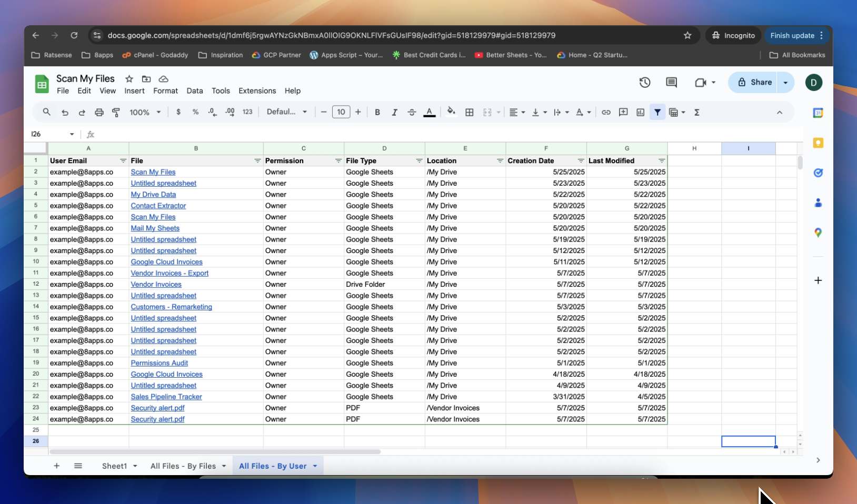857x504 pixels.
Task: Open Google Calendar side panel
Action: 818,113
